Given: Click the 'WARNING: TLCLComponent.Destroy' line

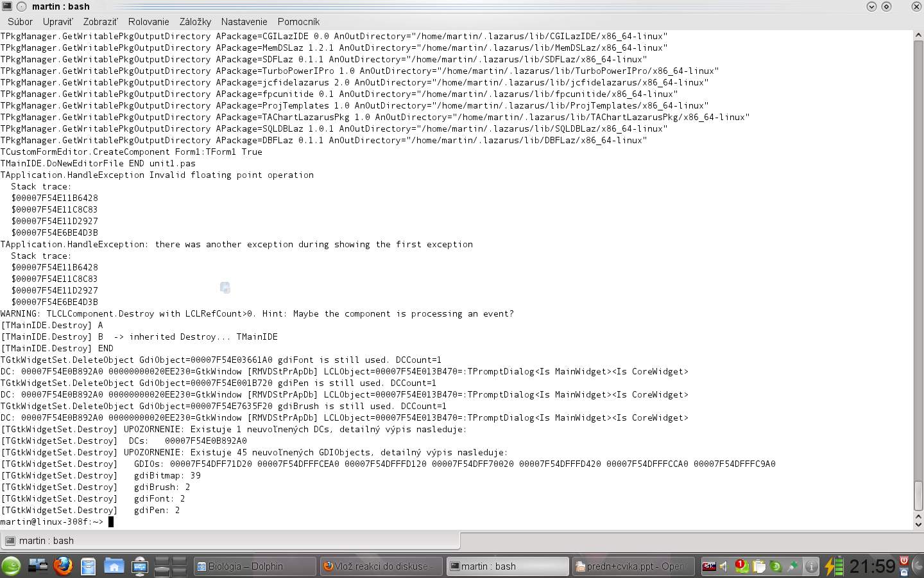Looking at the screenshot, I should tap(257, 313).
